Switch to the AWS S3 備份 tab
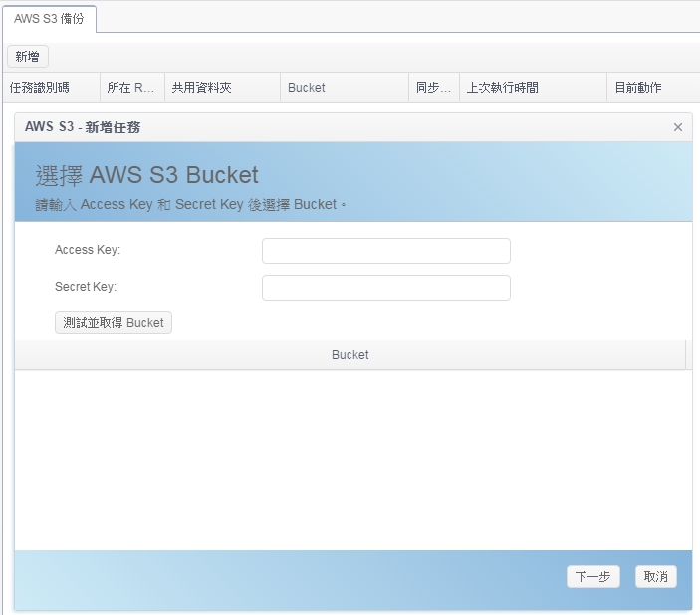The image size is (700, 615). tap(49, 19)
